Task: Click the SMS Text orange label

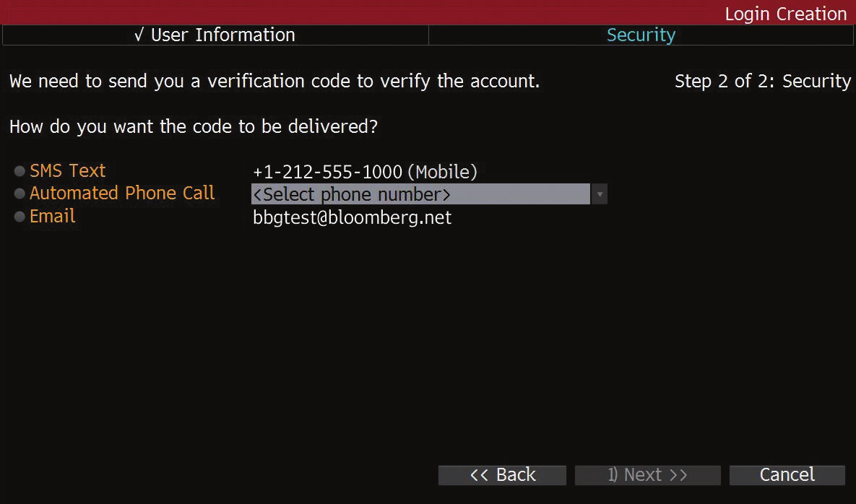Action: click(x=67, y=171)
